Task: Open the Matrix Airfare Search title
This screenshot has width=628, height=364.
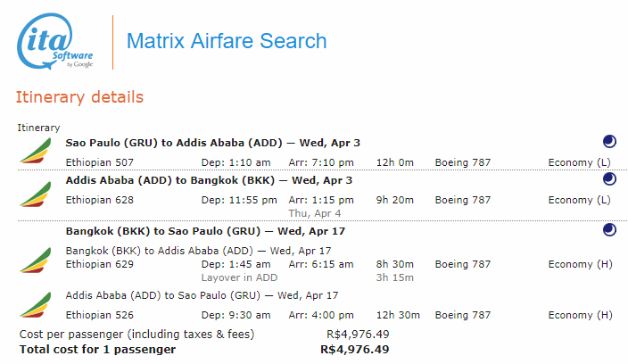Action: [227, 41]
